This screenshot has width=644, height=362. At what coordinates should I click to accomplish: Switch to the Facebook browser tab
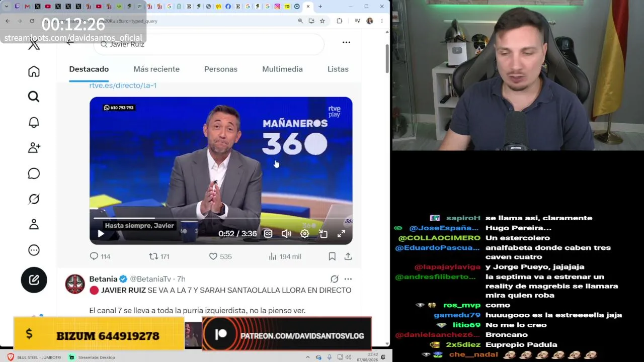point(228,7)
